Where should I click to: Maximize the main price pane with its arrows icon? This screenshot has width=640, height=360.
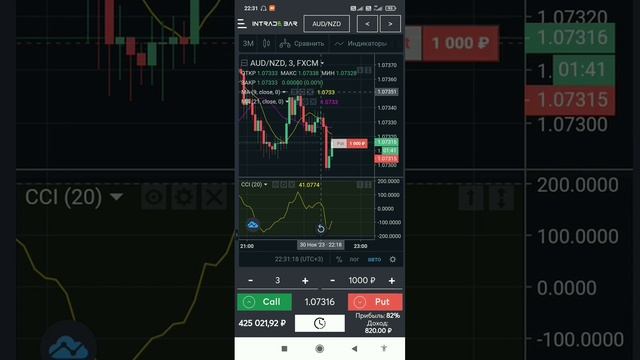368,70
